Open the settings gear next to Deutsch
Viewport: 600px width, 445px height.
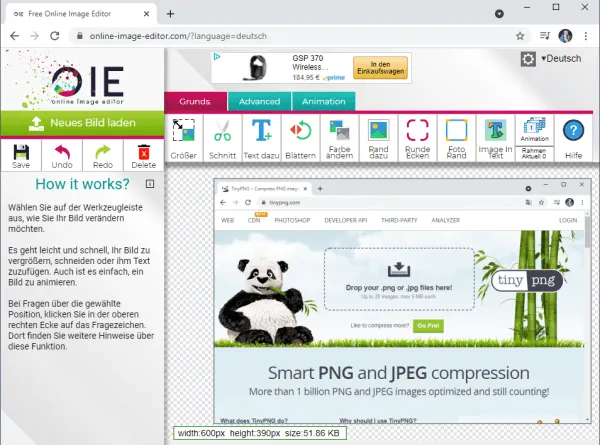click(x=528, y=59)
